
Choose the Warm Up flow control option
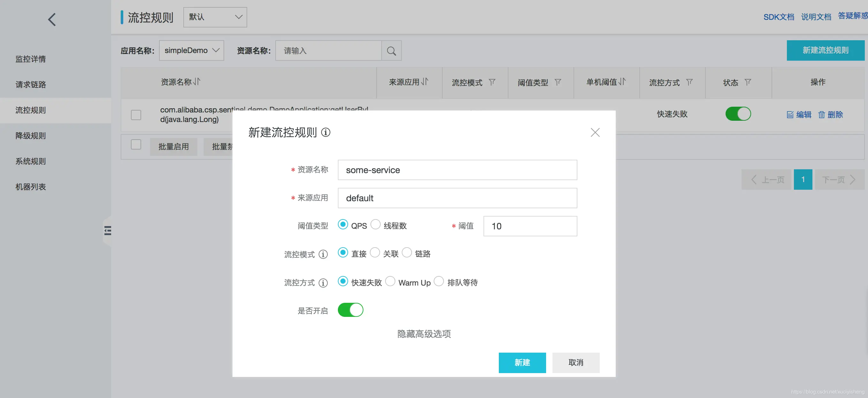click(390, 281)
